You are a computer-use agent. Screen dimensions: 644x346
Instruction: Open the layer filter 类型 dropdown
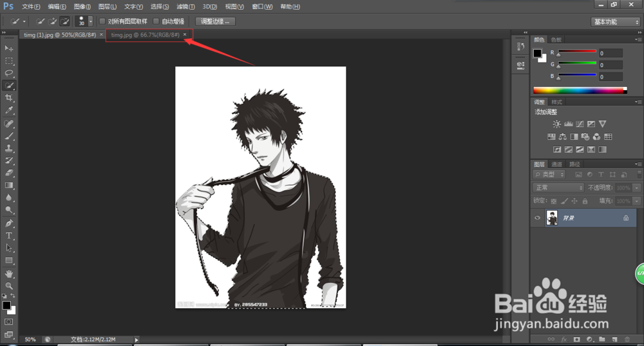click(549, 175)
